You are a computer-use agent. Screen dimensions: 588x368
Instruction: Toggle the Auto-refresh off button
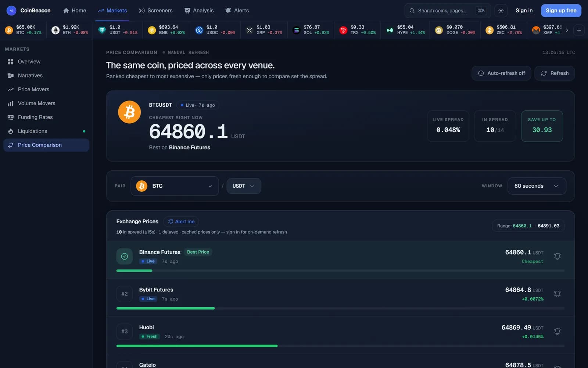pos(501,73)
